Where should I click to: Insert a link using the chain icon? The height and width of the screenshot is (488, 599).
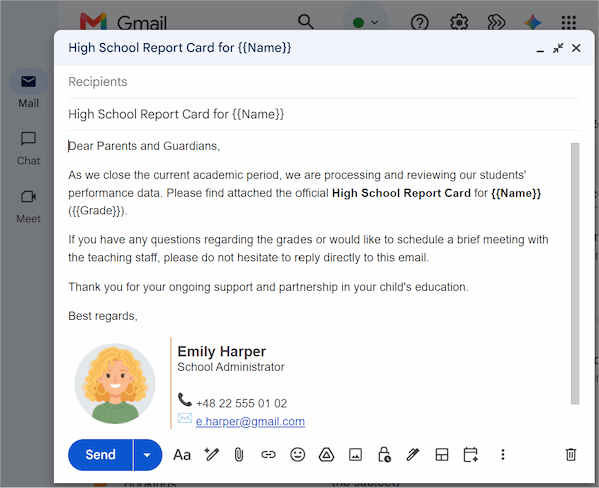[x=268, y=455]
